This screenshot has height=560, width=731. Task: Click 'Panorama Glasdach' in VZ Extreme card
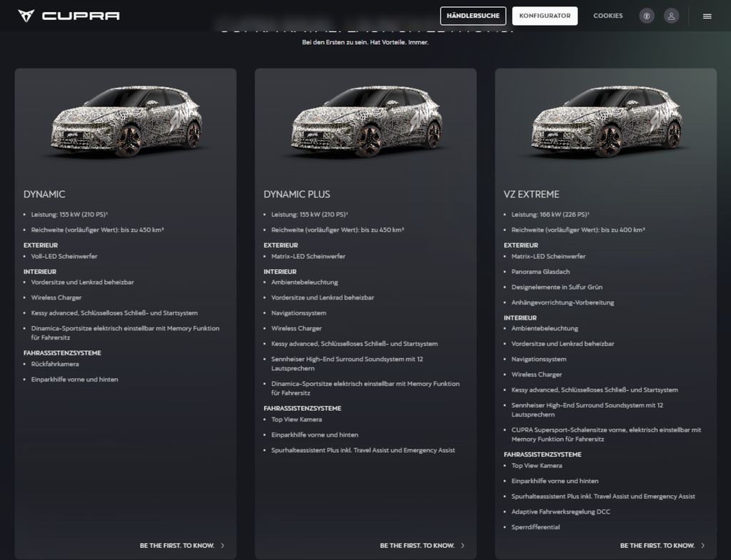point(540,272)
